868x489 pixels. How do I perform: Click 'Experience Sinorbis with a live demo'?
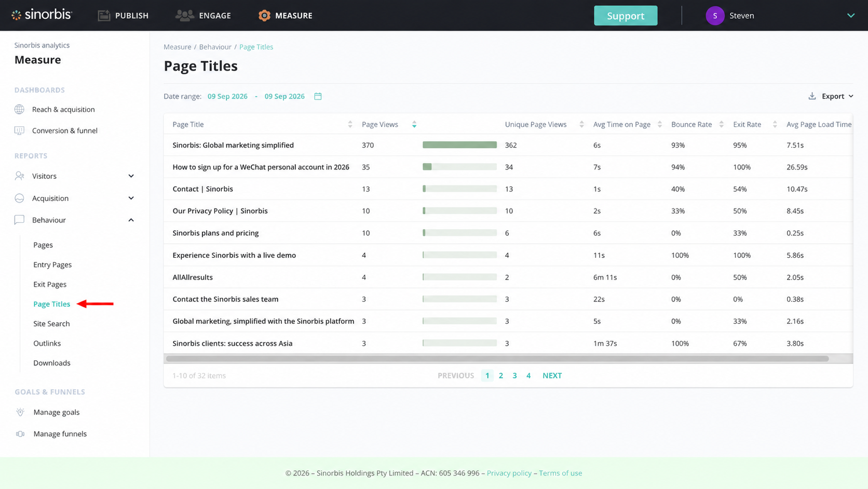pyautogui.click(x=234, y=255)
